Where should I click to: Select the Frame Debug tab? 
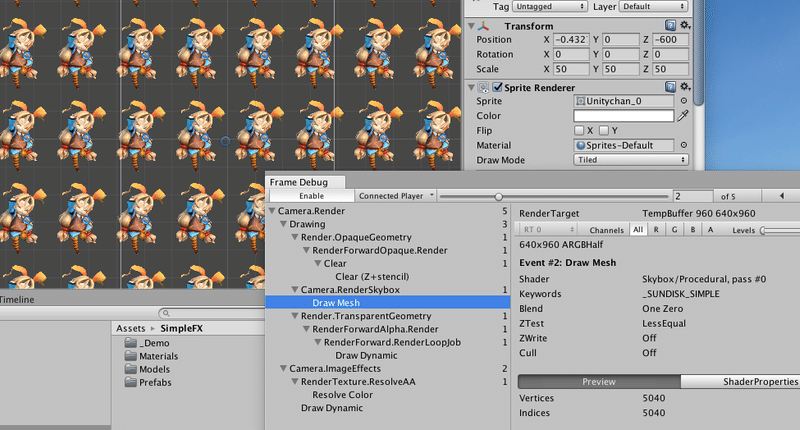click(305, 182)
